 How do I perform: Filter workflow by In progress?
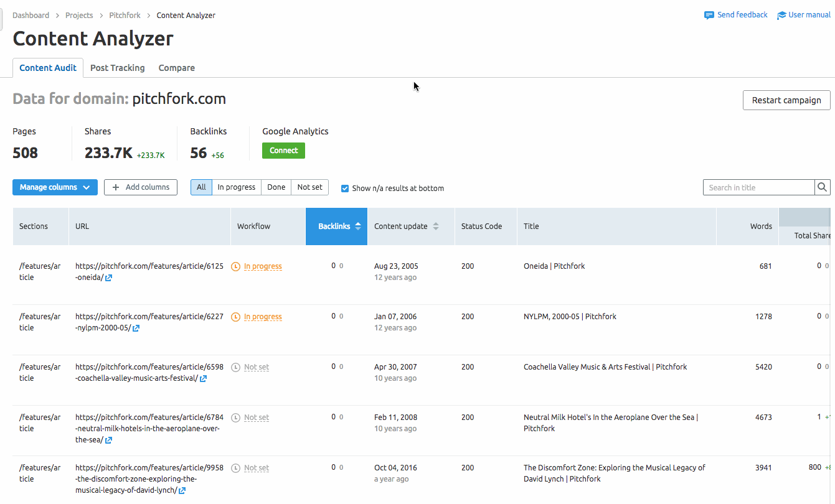point(236,187)
